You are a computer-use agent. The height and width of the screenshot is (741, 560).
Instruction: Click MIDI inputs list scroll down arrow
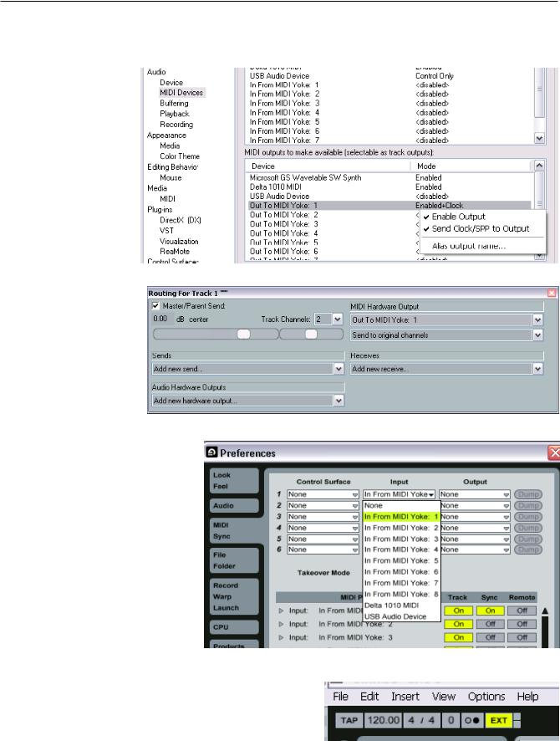539,139
